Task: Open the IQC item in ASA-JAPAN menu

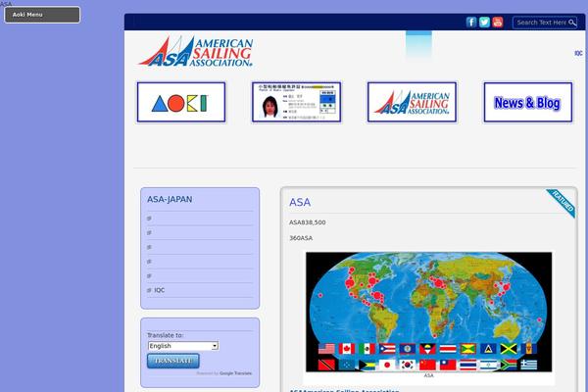Action: point(160,290)
